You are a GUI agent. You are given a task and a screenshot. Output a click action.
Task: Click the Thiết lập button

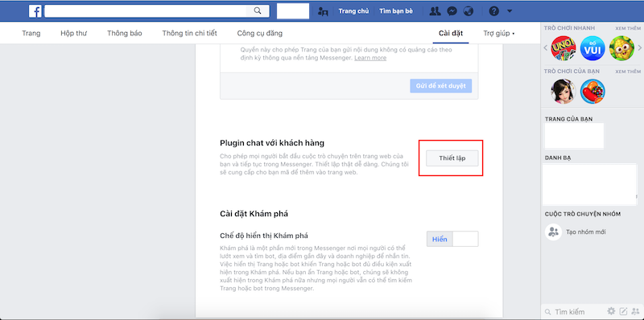[x=452, y=158]
